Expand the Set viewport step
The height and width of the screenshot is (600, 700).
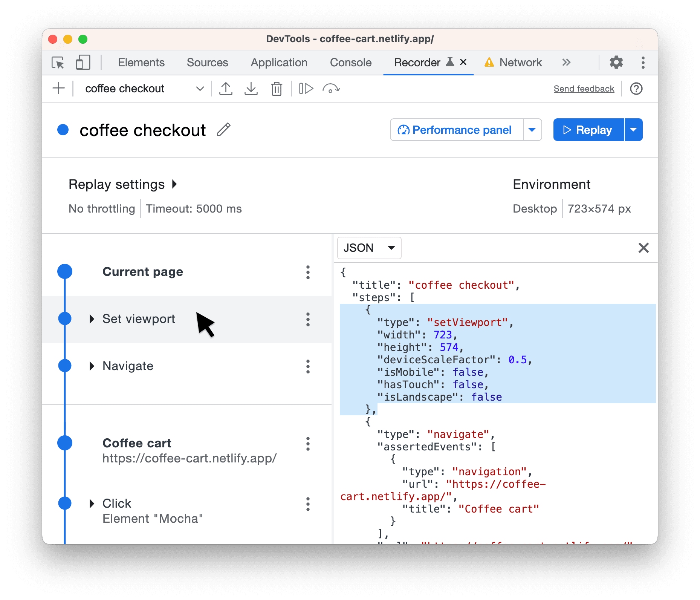pos(92,319)
